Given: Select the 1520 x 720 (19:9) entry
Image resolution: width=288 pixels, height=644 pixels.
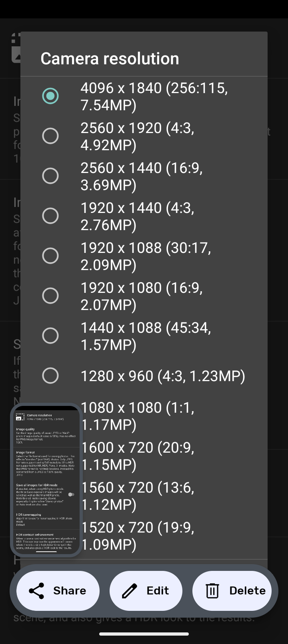Looking at the screenshot, I should tap(137, 536).
